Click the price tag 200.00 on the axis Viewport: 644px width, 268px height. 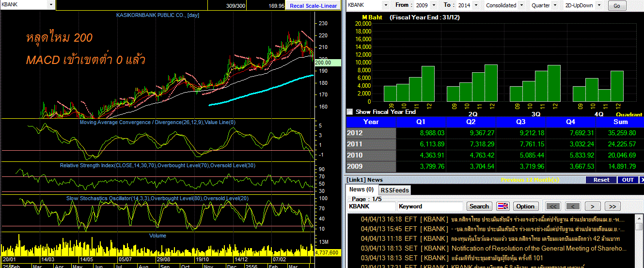[329, 63]
